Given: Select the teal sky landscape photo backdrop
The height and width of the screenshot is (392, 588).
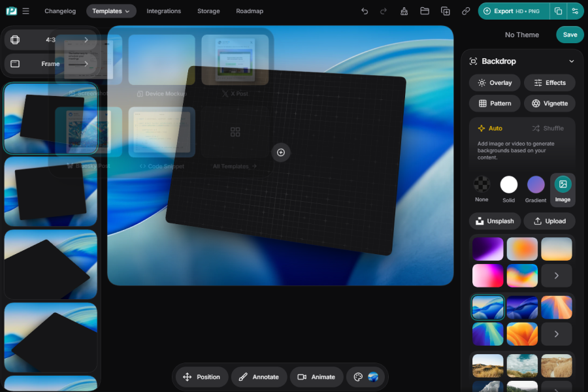Looking at the screenshot, I should pyautogui.click(x=522, y=366).
